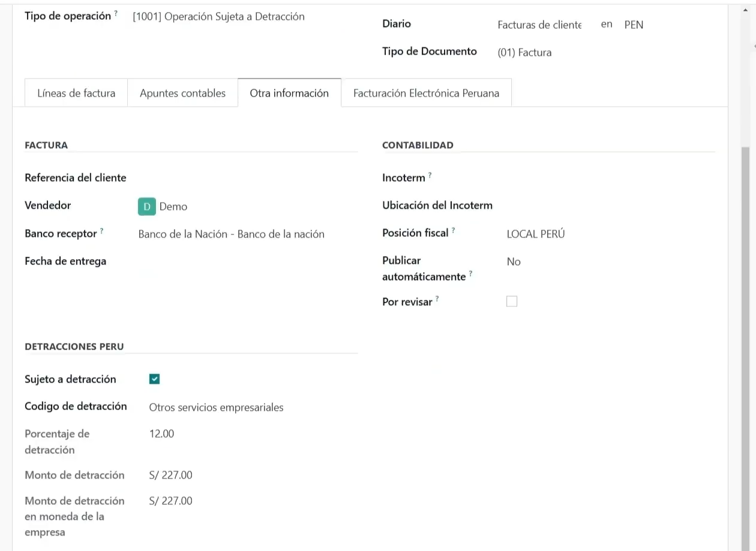
Task: Switch to Apuntes contables tab
Action: 182,93
